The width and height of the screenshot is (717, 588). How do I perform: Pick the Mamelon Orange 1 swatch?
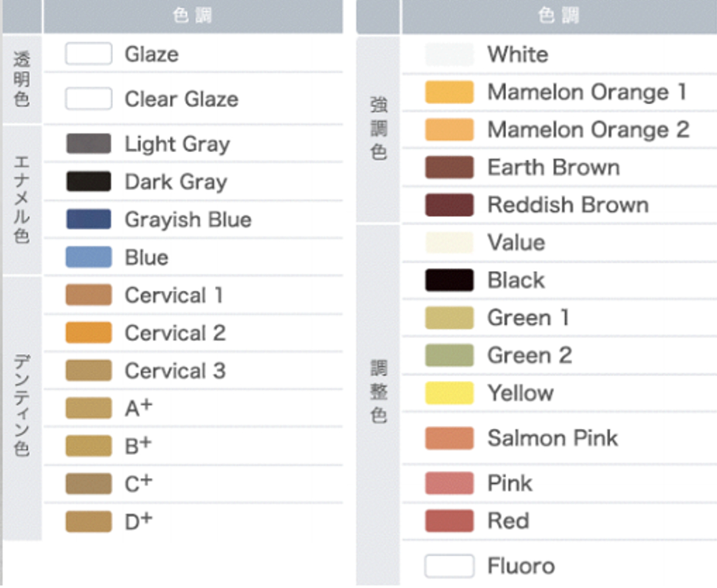[x=449, y=92]
